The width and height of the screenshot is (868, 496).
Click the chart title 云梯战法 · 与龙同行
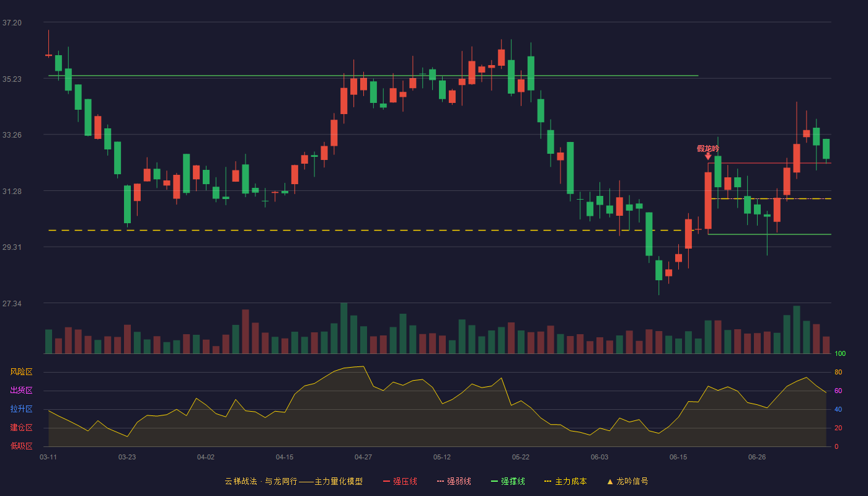click(261, 481)
